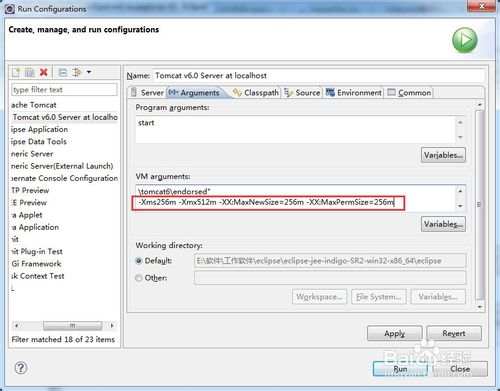The height and width of the screenshot is (391, 500).
Task: Click the Run button
Action: click(x=400, y=369)
